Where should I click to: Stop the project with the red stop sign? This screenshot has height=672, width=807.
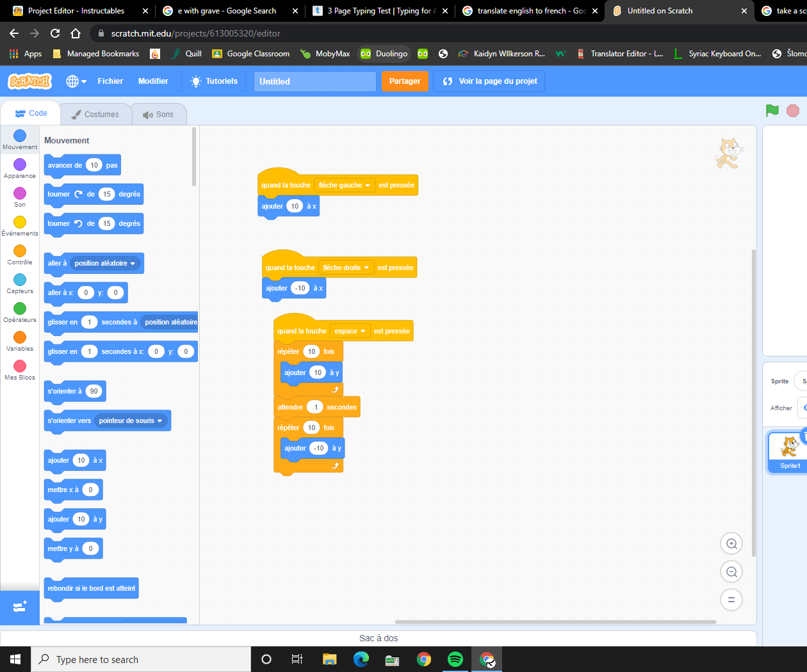[x=793, y=111]
